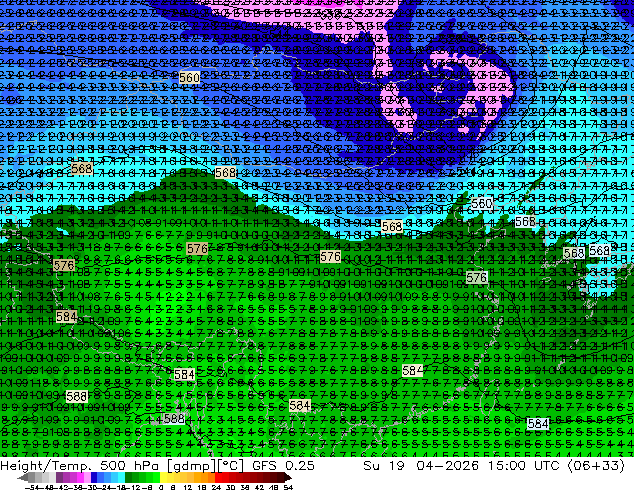Click the '15:00 UTC' time text
This screenshot has height=490, width=634.
pos(523,465)
